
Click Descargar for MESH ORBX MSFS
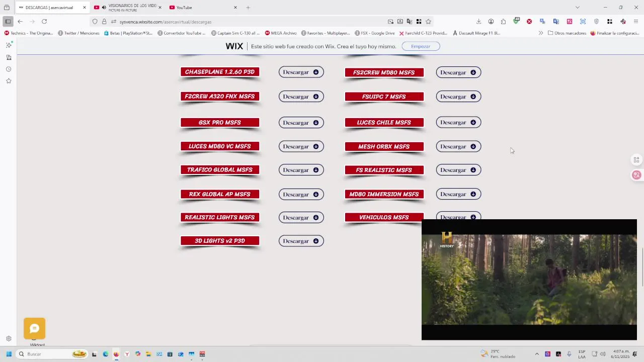point(458,146)
